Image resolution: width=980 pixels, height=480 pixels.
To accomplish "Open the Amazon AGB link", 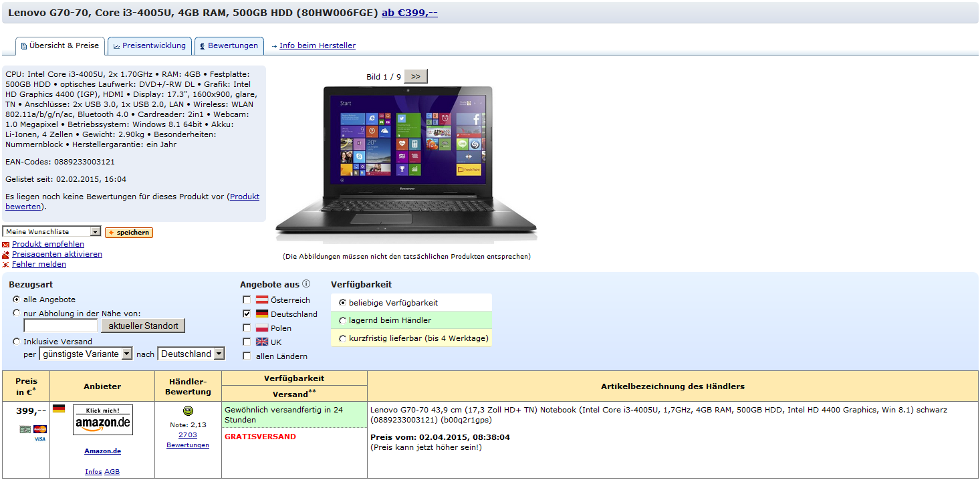I will click(x=112, y=472).
